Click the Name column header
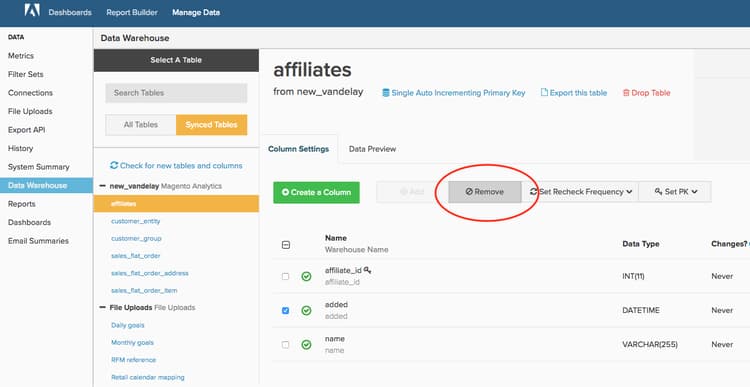The width and height of the screenshot is (750, 387). 336,238
